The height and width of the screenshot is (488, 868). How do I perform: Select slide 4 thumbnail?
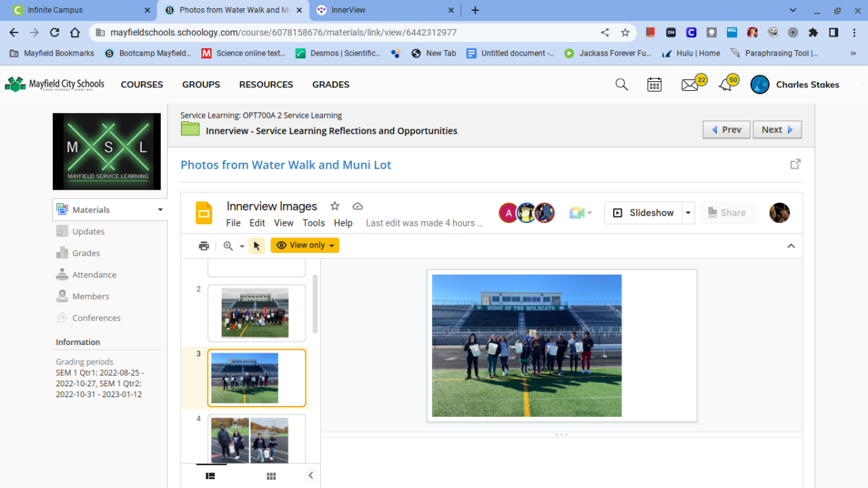(x=256, y=441)
